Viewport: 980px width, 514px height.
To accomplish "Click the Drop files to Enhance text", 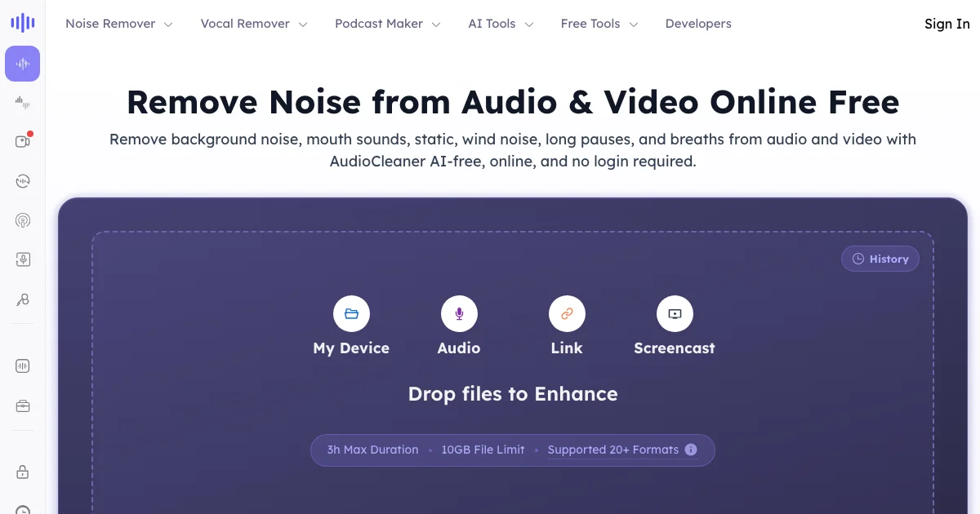I will [x=513, y=394].
